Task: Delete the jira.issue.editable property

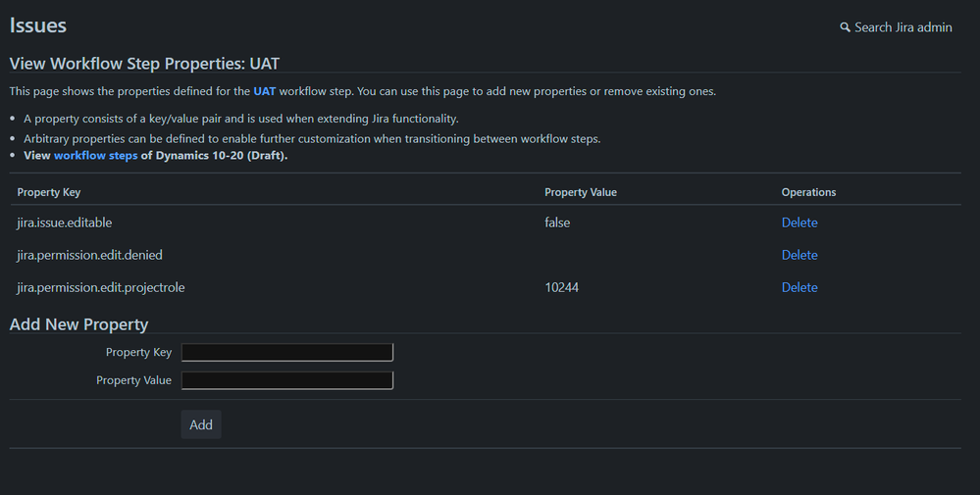Action: (799, 223)
